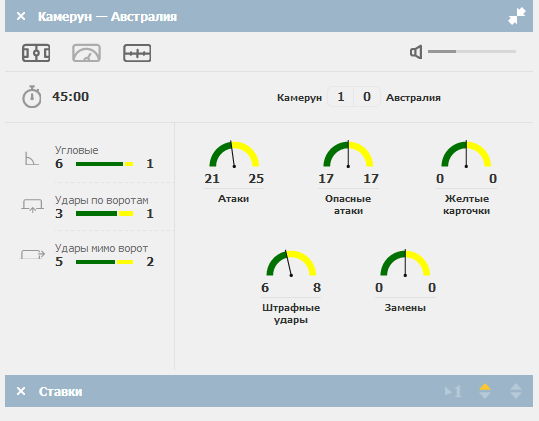Click the Замены label
This screenshot has height=421, width=539.
click(x=405, y=308)
